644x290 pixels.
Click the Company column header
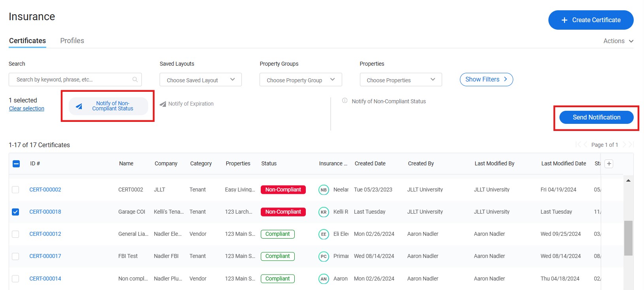click(x=166, y=164)
